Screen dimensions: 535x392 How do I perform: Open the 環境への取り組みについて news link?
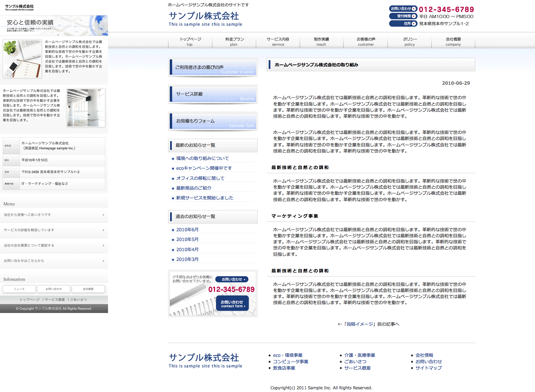[x=202, y=158]
